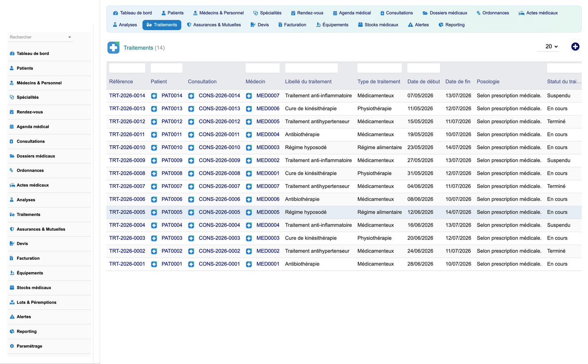
Task: Open Médecins & Personnel top tab
Action: point(218,13)
